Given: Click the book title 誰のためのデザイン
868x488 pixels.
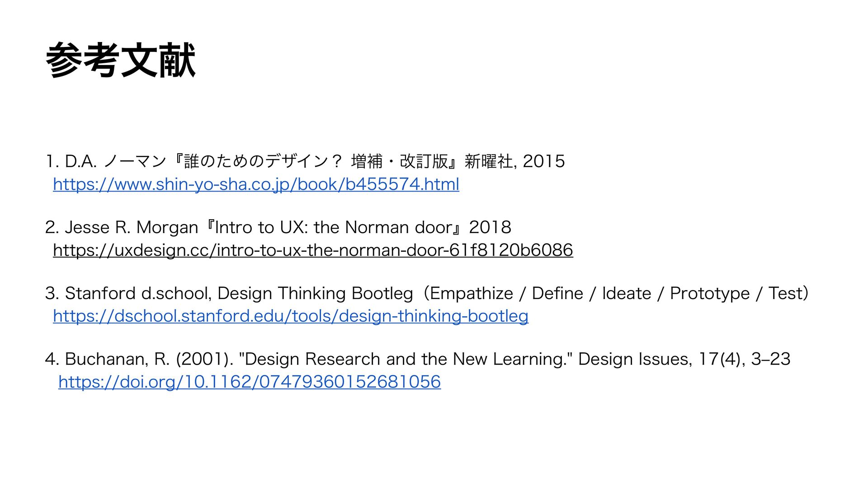Looking at the screenshot, I should tap(256, 161).
